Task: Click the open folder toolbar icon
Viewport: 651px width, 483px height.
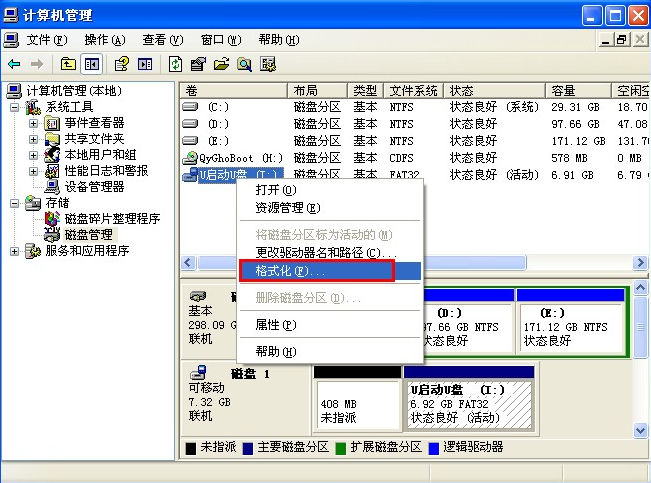Action: [x=221, y=64]
